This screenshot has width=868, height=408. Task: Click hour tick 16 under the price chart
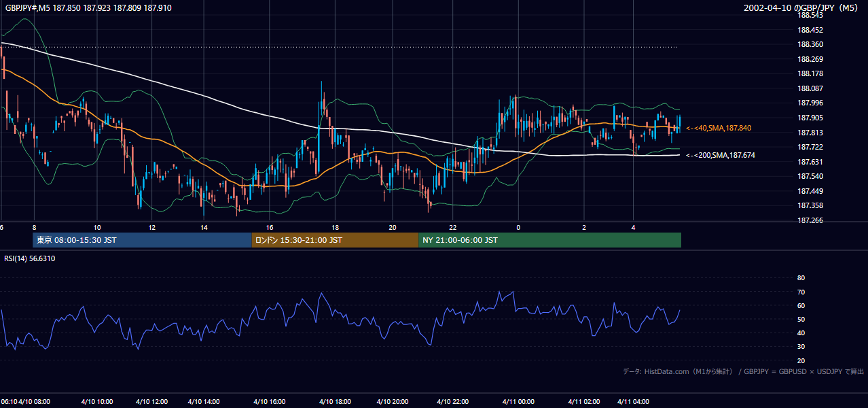pyautogui.click(x=270, y=227)
